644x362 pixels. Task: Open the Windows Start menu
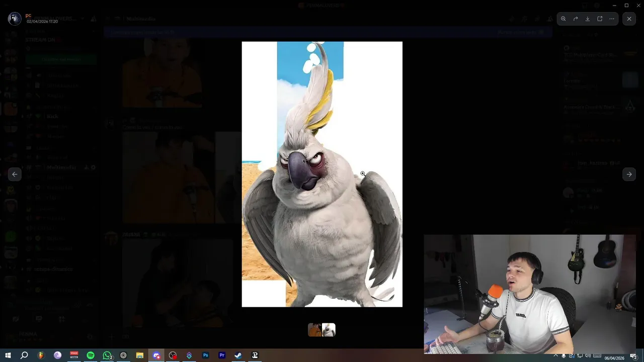tap(8, 355)
